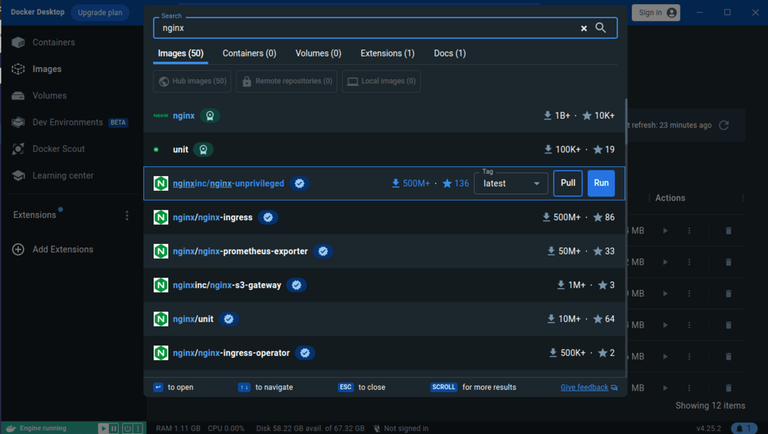Click the Add Extensions plus icon
This screenshot has width=768, height=434.
[18, 249]
